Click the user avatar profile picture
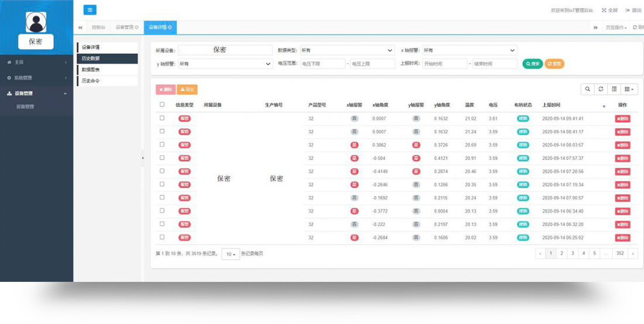The width and height of the screenshot is (644, 324). (x=36, y=22)
